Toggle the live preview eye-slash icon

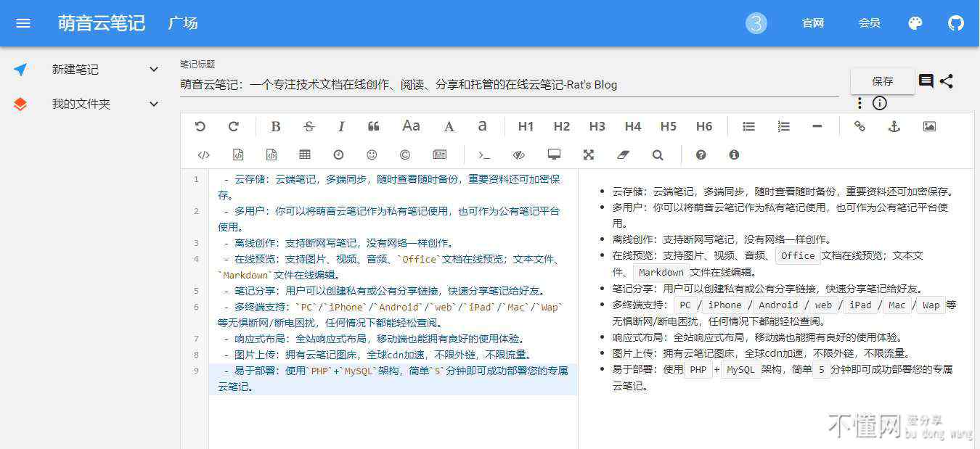pyautogui.click(x=518, y=155)
